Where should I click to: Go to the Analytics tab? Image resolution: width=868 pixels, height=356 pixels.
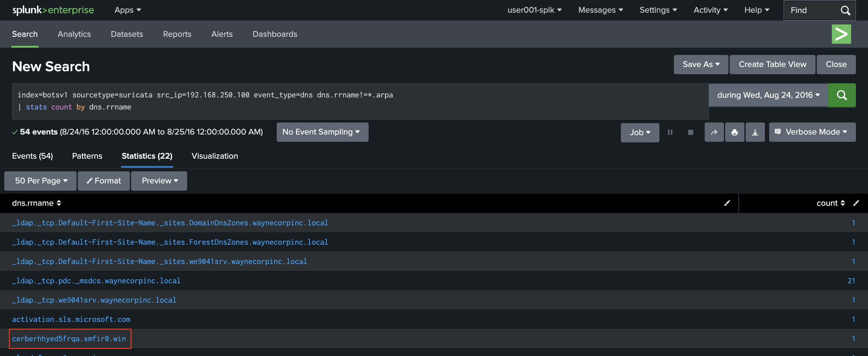(x=74, y=34)
